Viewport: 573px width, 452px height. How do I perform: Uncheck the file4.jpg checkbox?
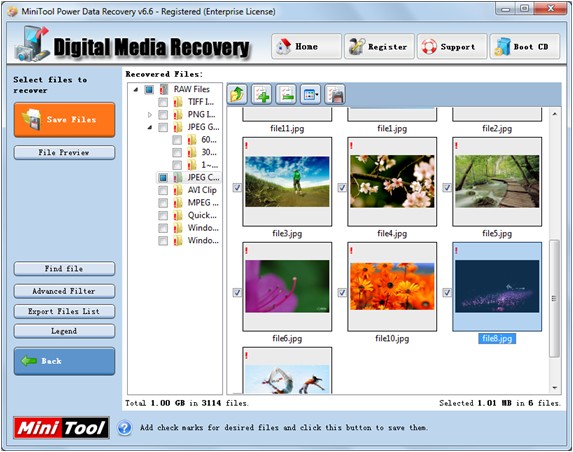click(342, 188)
